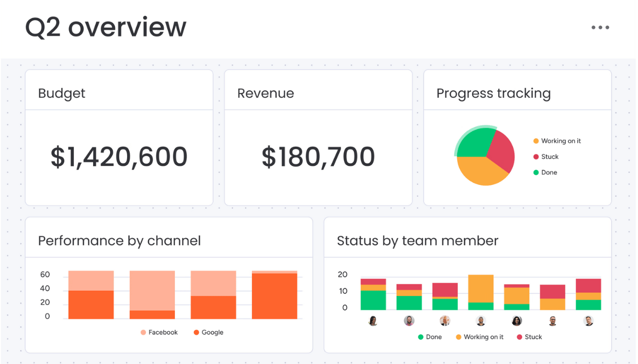638x364 pixels.
Task: Toggle 'Working on it' in team member legend
Action: (480, 337)
